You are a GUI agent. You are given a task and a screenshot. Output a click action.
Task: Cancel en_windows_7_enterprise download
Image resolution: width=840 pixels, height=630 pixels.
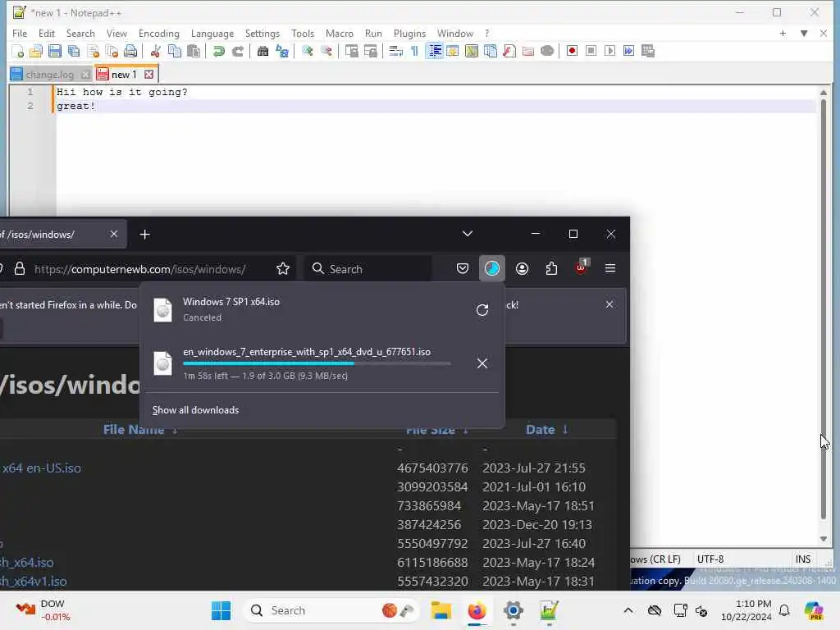482,363
